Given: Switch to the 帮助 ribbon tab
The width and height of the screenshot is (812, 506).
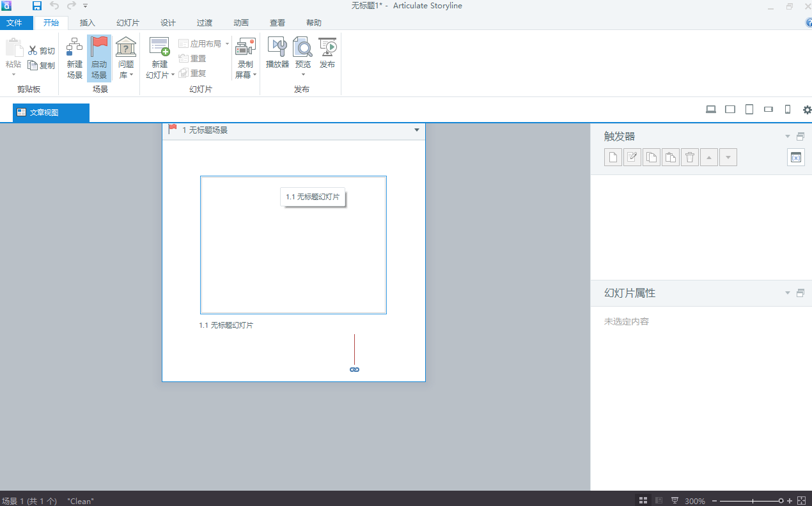Looking at the screenshot, I should point(314,23).
